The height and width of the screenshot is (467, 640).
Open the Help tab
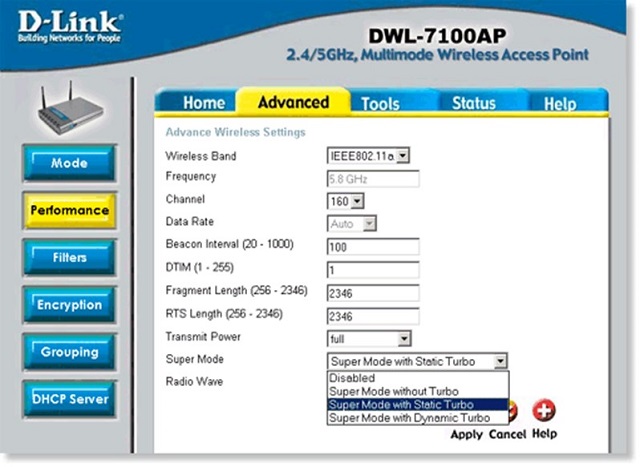point(559,103)
